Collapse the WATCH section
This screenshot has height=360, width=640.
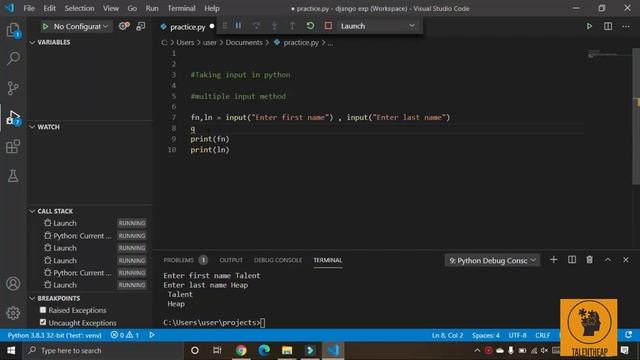tap(44, 127)
